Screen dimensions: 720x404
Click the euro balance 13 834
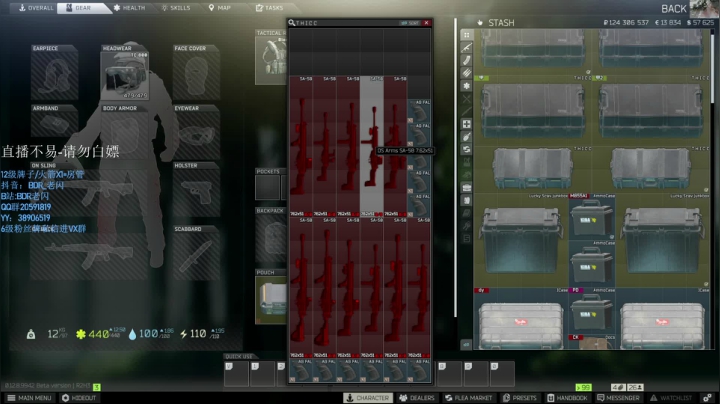point(668,22)
